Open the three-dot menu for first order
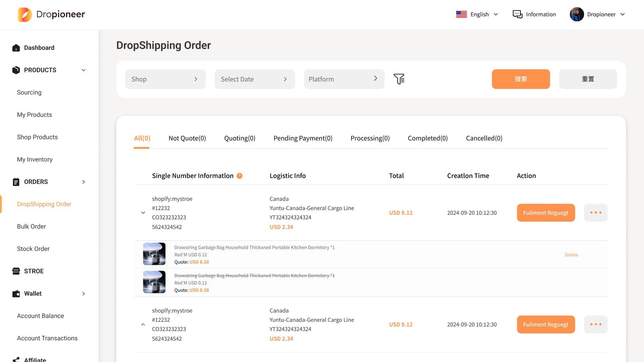 click(595, 213)
